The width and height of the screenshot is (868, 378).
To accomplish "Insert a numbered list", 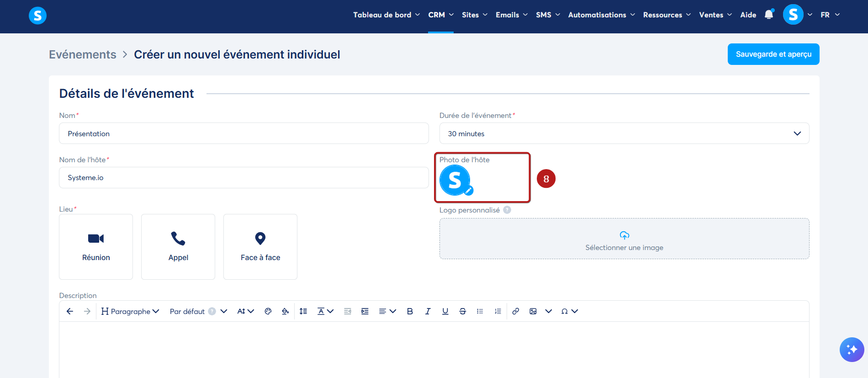I will [x=498, y=311].
